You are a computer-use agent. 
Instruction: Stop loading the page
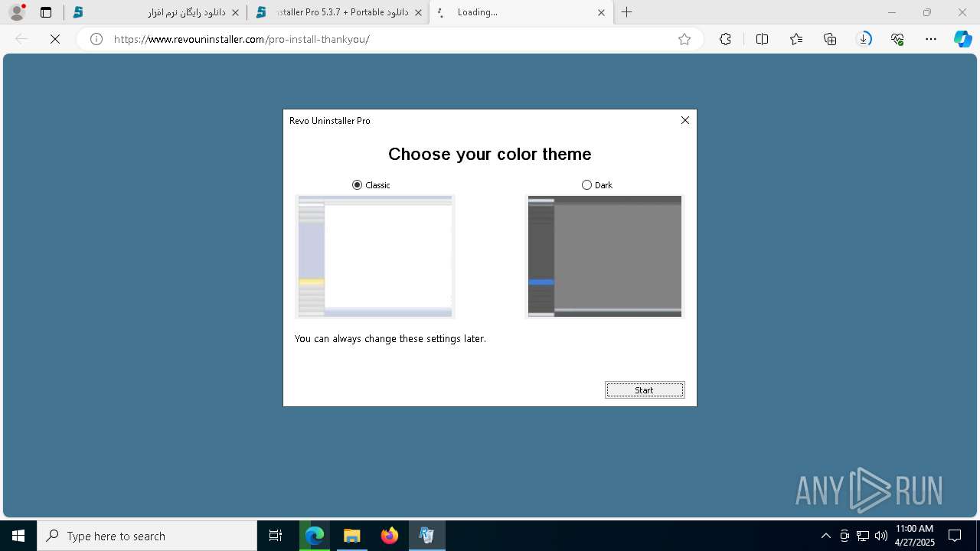pyautogui.click(x=55, y=39)
